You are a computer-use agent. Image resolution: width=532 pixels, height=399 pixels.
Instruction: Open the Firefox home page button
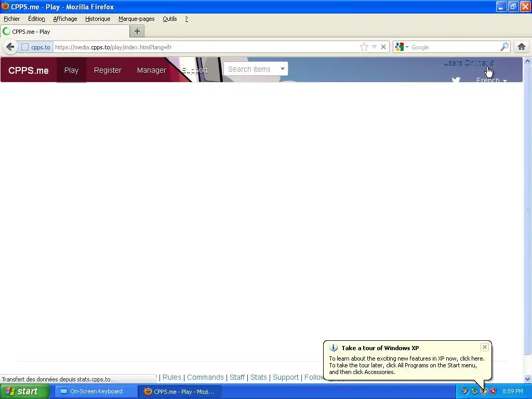[522, 47]
